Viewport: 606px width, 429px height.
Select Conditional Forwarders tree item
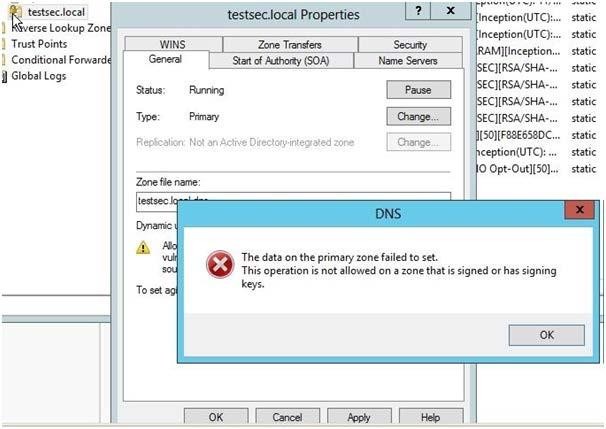pyautogui.click(x=61, y=60)
